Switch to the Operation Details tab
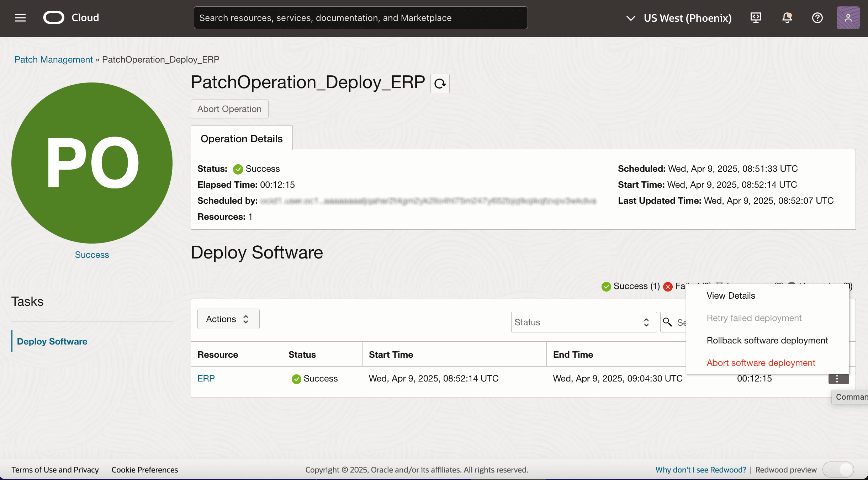The width and height of the screenshot is (868, 480). pyautogui.click(x=241, y=138)
